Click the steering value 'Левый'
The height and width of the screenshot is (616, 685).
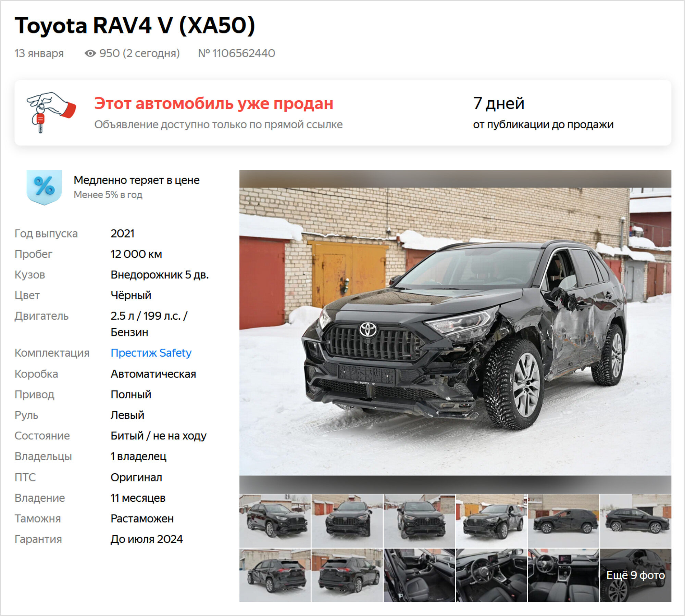tap(127, 415)
